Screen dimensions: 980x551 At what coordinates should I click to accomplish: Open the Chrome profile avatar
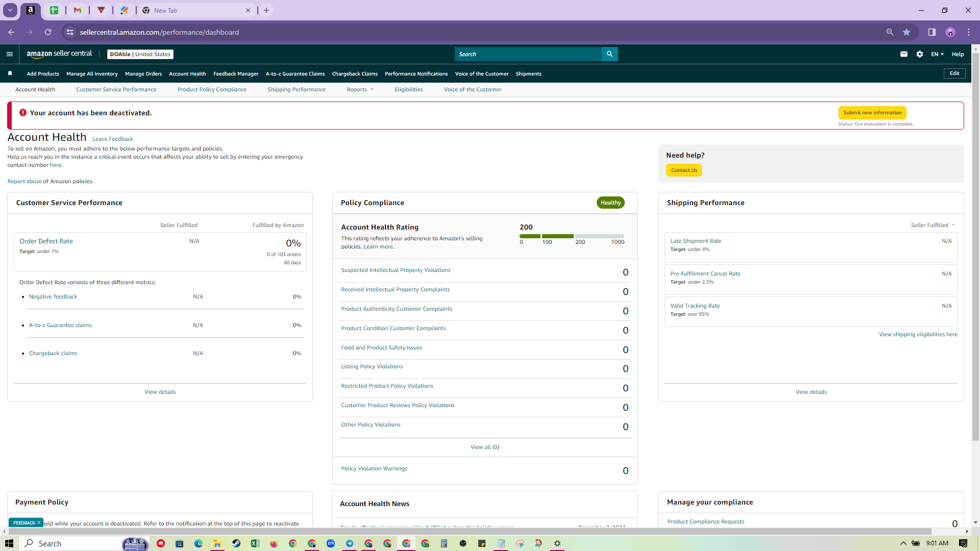(x=950, y=32)
